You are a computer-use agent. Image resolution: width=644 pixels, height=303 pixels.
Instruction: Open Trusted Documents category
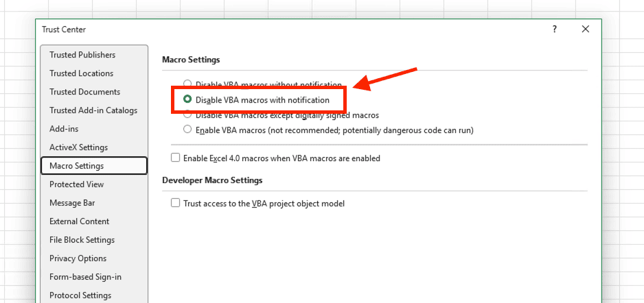coord(84,92)
